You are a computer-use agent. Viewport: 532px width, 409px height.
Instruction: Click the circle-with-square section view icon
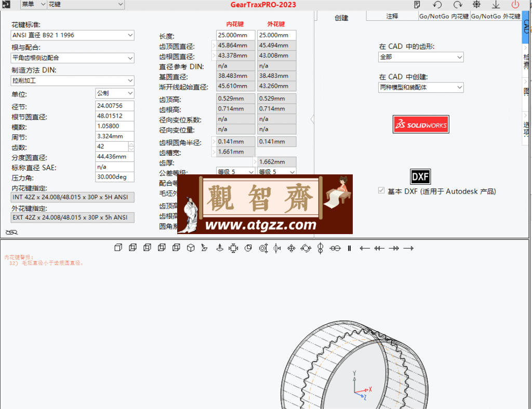tap(248, 248)
